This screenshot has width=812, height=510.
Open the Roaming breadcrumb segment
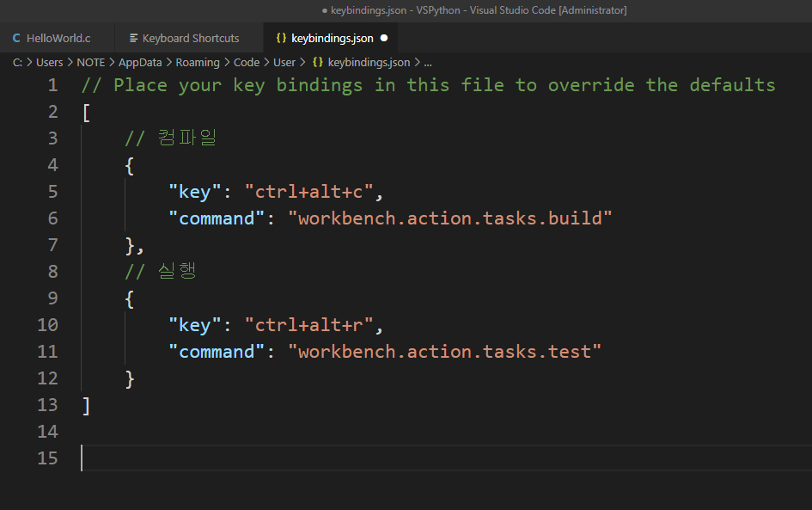[198, 62]
